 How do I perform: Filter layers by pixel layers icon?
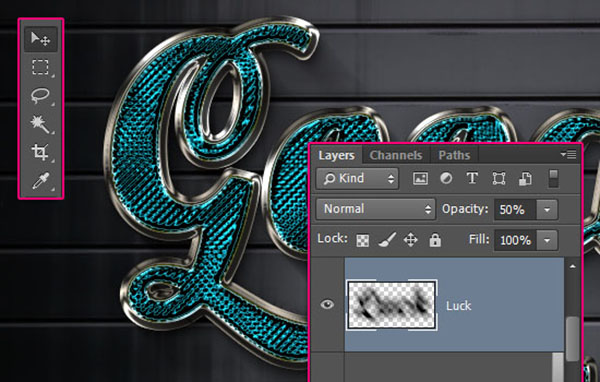point(420,178)
